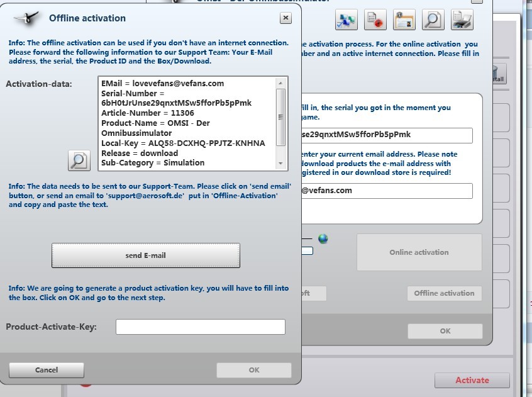The height and width of the screenshot is (397, 532).
Task: Click the printer icon in toolbar
Action: point(462,20)
